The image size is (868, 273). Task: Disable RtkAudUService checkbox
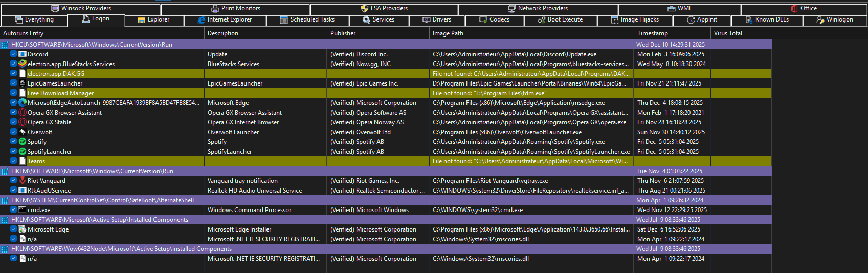pos(14,190)
